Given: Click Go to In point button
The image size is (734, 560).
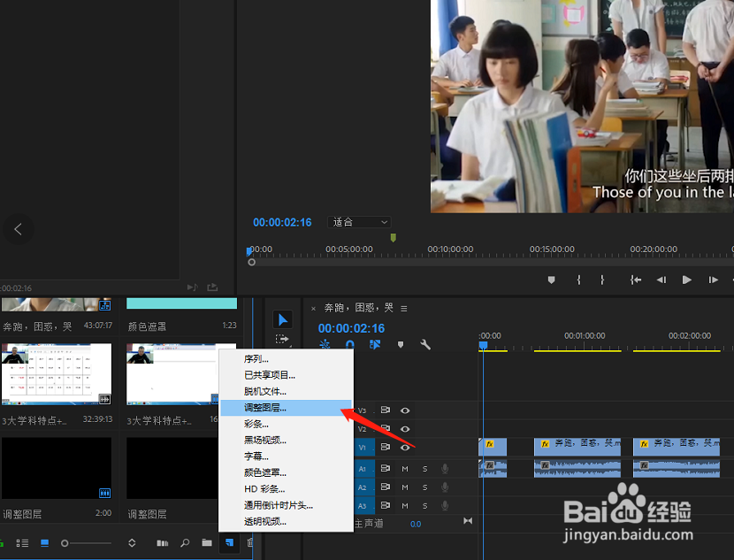Looking at the screenshot, I should (635, 280).
